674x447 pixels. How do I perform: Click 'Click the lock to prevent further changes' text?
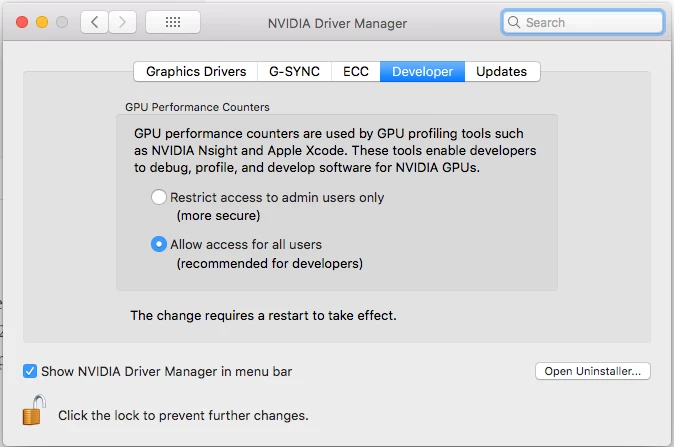click(183, 416)
